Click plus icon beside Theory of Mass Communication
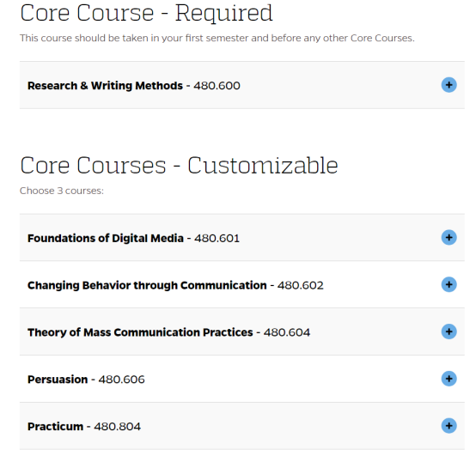This screenshot has height=450, width=476. (449, 331)
